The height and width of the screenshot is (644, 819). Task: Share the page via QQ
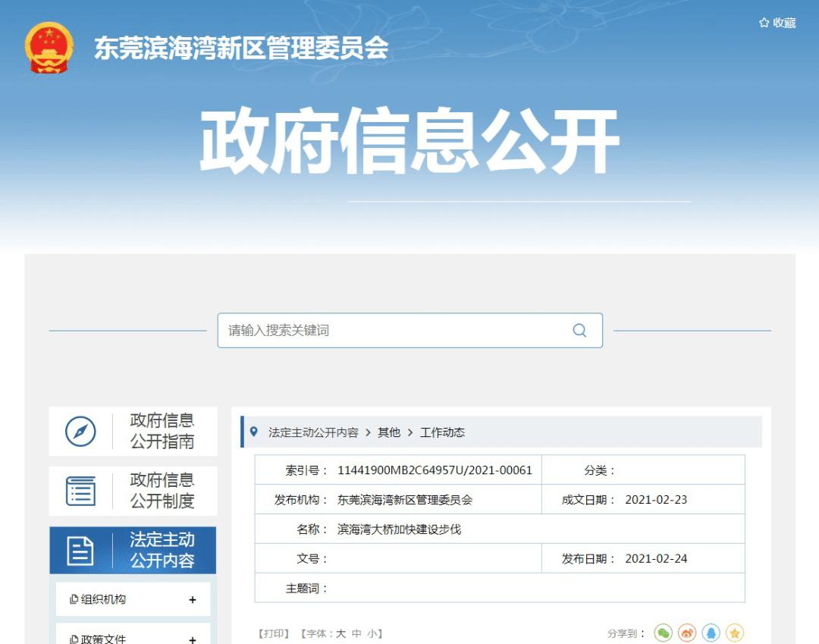coord(711,632)
